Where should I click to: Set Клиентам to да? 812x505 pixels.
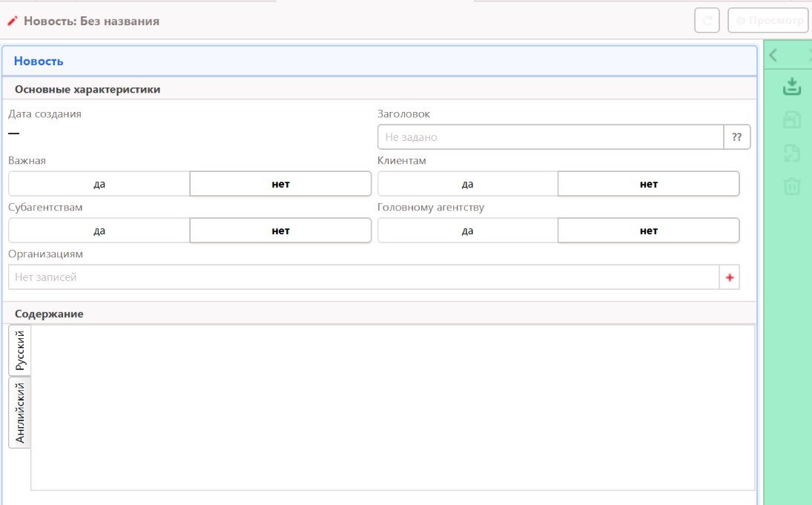click(x=467, y=184)
